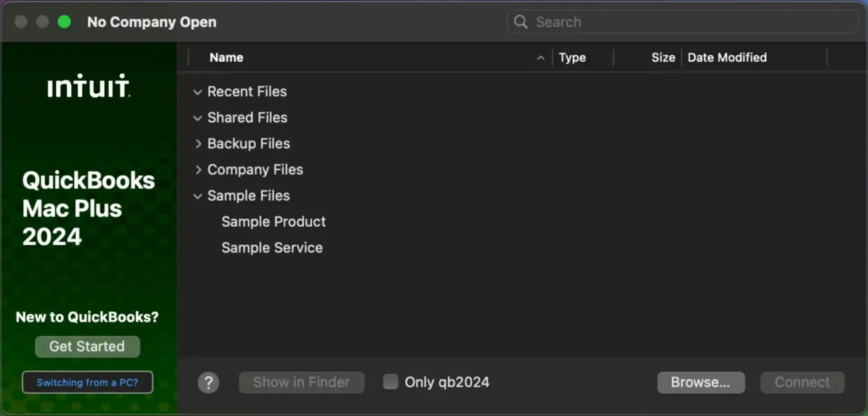
Task: Collapse the Sample Files section
Action: (x=198, y=196)
